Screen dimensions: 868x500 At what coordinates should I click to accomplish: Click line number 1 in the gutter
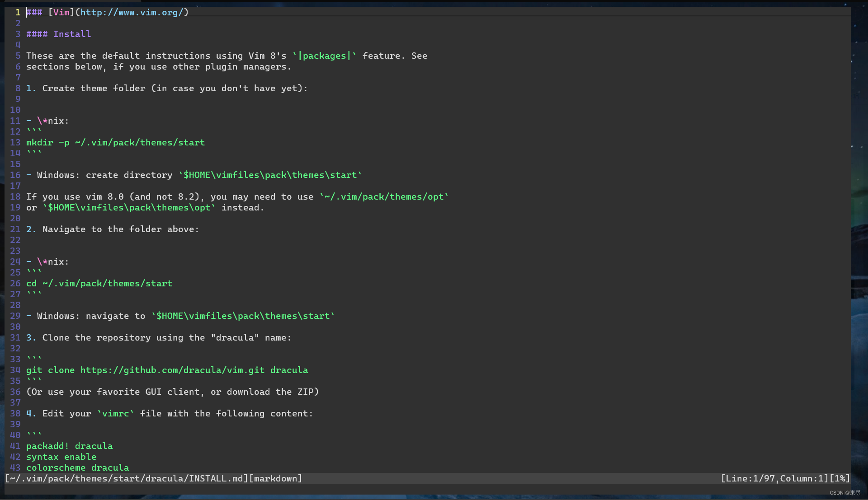[x=18, y=12]
